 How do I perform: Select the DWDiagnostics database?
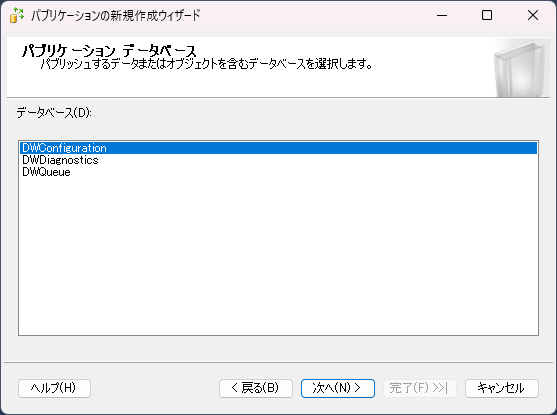(279, 160)
